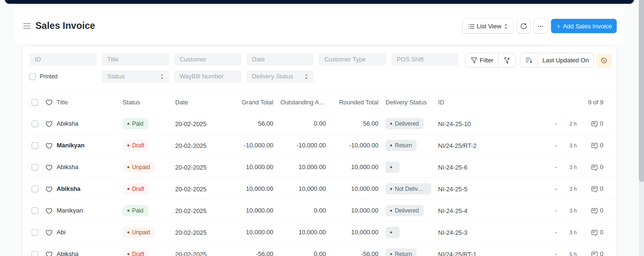This screenshot has height=256, width=644.
Task: Open comments icon for NI-24-25-5
Action: coord(594,189)
